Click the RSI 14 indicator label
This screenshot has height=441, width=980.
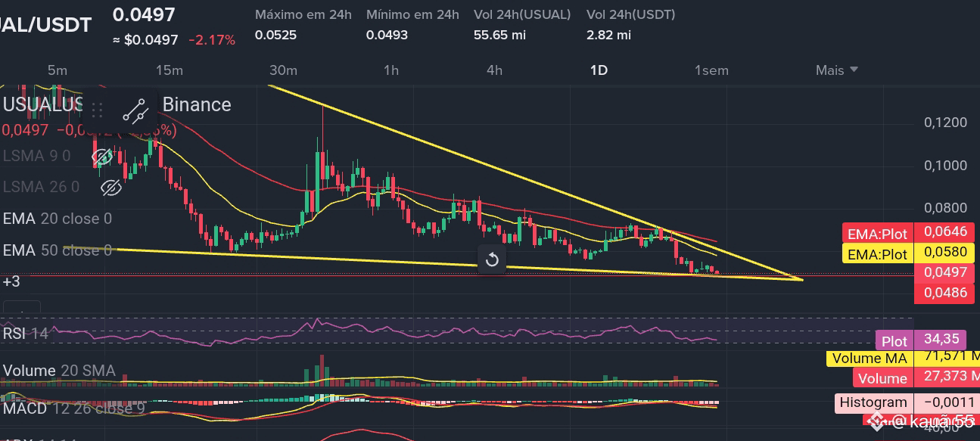pos(26,333)
